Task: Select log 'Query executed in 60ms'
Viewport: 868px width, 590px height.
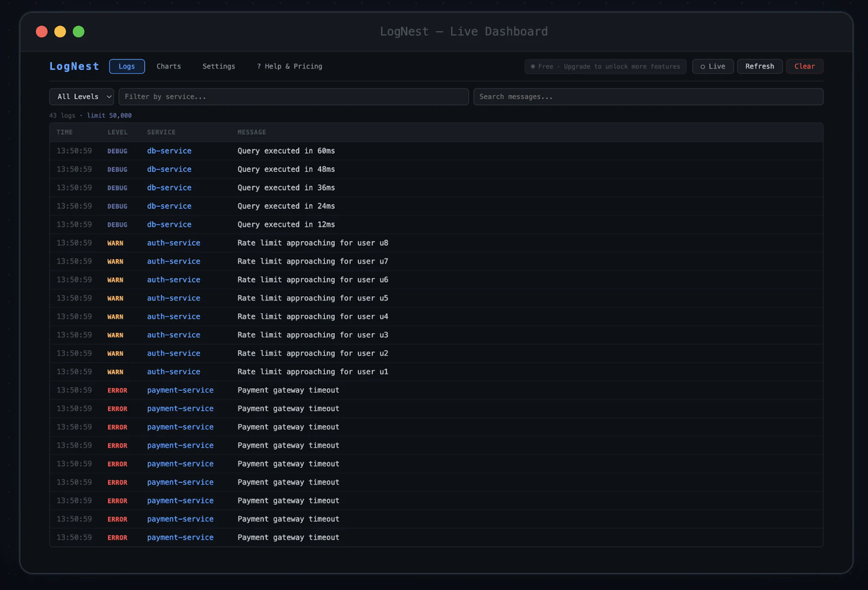Action: click(x=436, y=151)
